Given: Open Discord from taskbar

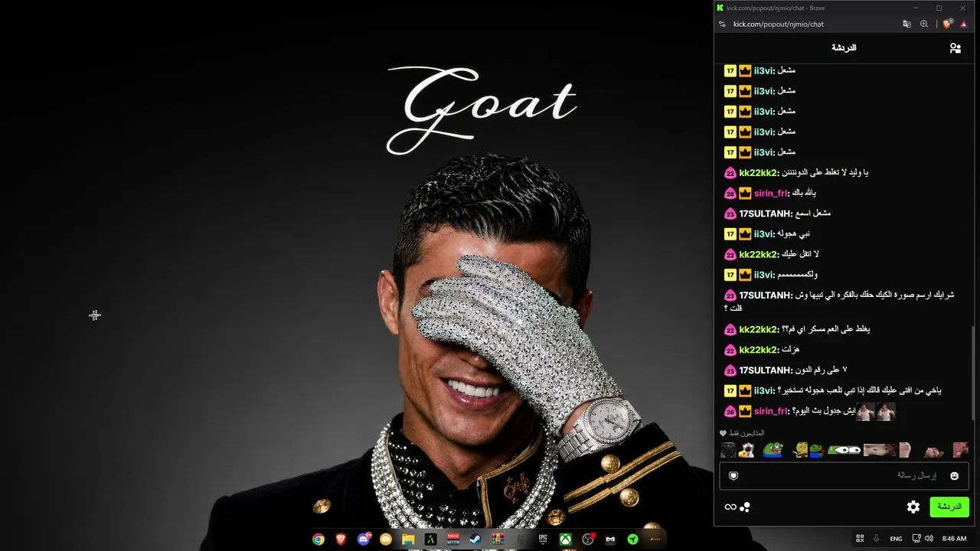Looking at the screenshot, I should [364, 540].
